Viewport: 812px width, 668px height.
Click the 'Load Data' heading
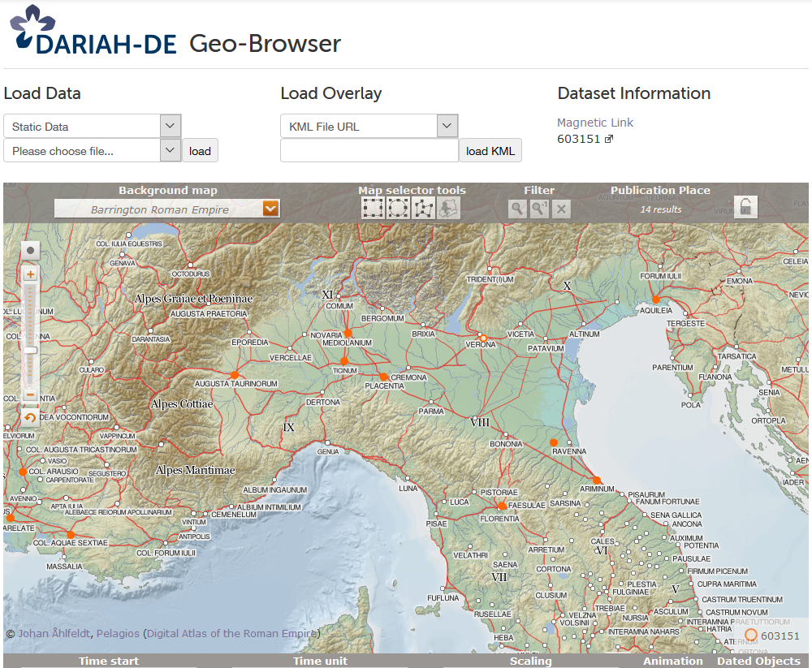(42, 93)
